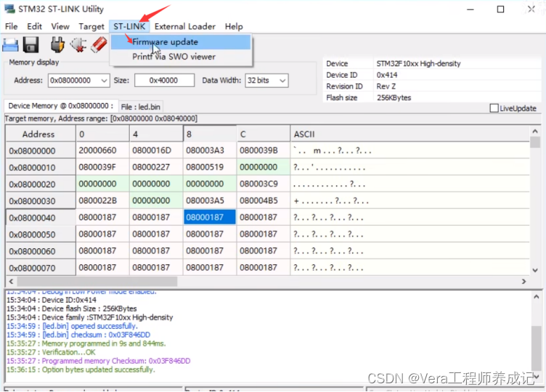This screenshot has width=546, height=392.
Task: Open the File menu
Action: coord(11,26)
